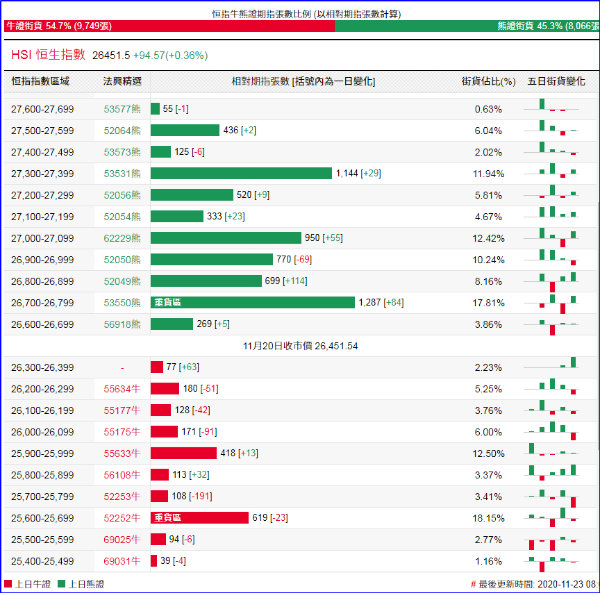This screenshot has height=593, width=600.
Task: Open warrant link 52050熊
Action: 122,260
